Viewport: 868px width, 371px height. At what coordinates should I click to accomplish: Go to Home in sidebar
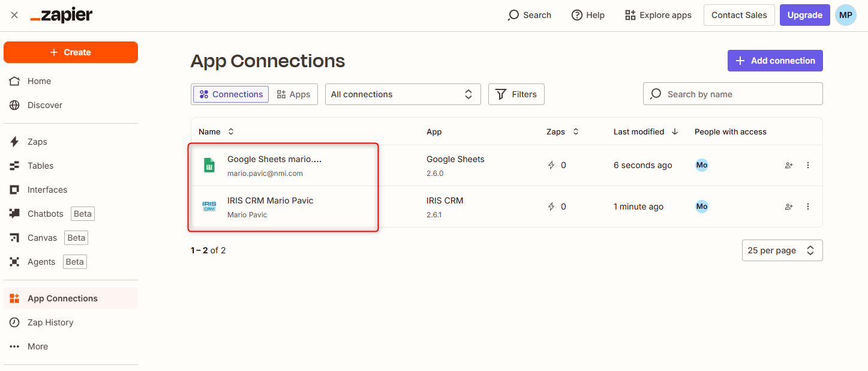[71, 81]
